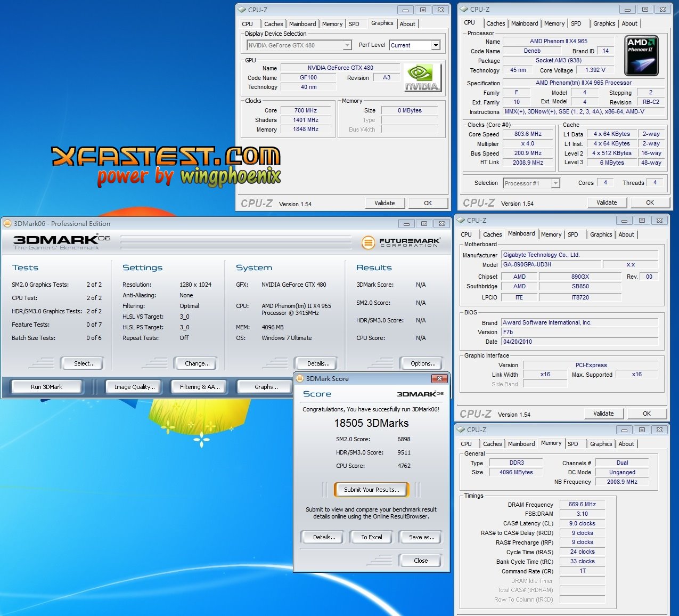Click the 3DMark06 title bar app icon

click(x=7, y=223)
